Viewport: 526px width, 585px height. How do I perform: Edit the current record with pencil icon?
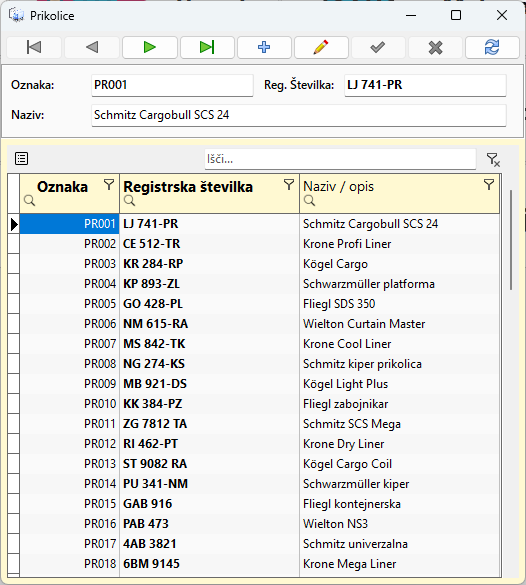point(321,47)
